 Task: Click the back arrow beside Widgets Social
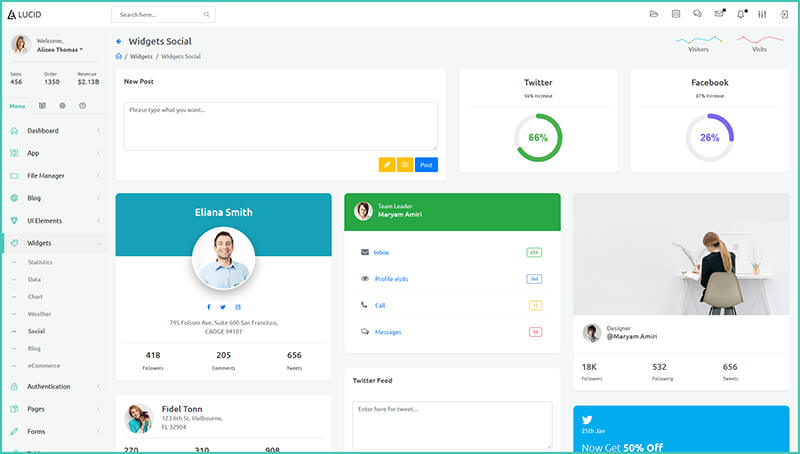click(x=119, y=41)
